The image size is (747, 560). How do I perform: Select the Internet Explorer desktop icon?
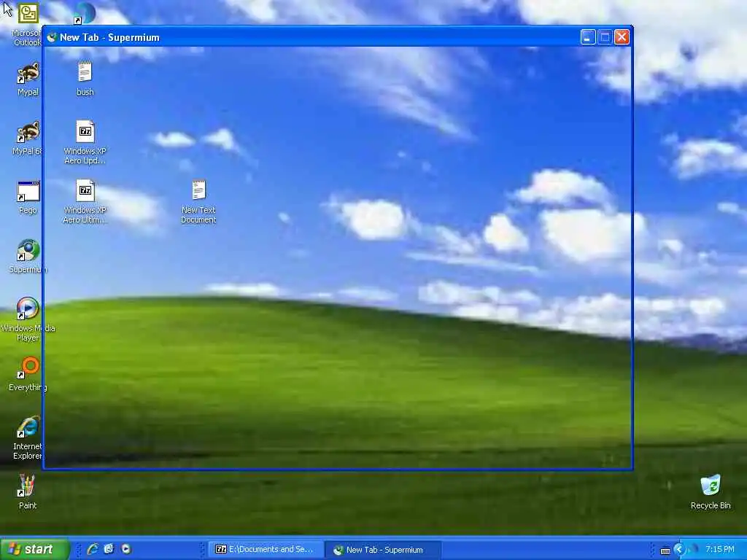pos(28,427)
